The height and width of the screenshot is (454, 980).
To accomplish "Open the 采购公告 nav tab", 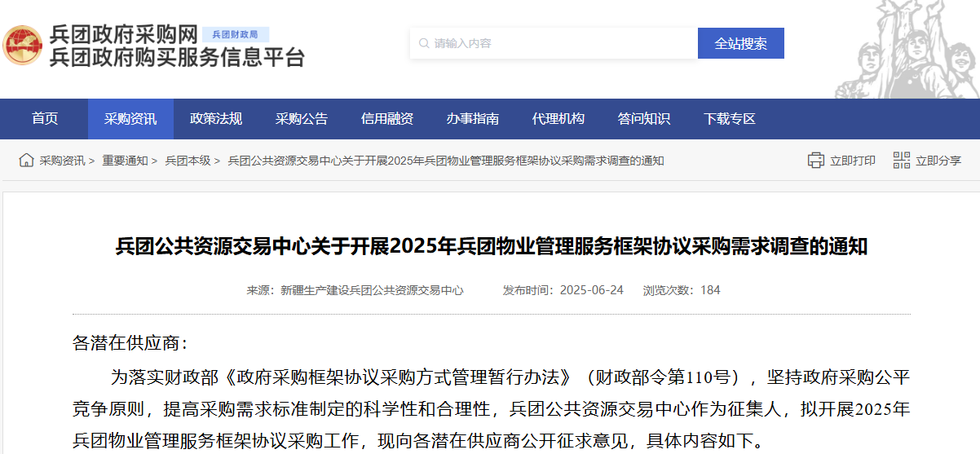I will click(x=302, y=119).
